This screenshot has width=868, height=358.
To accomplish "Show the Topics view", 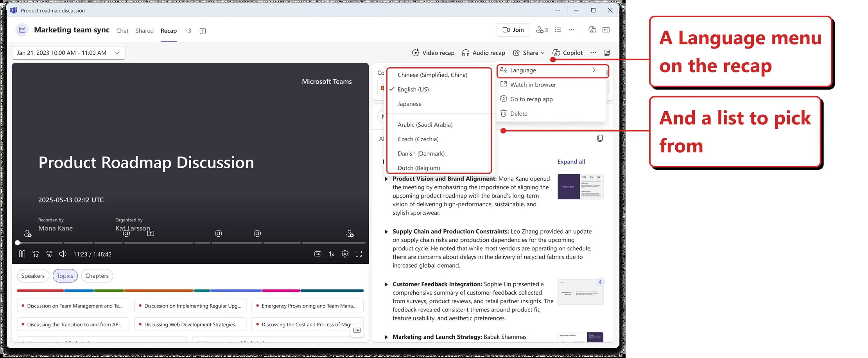I will (x=65, y=276).
